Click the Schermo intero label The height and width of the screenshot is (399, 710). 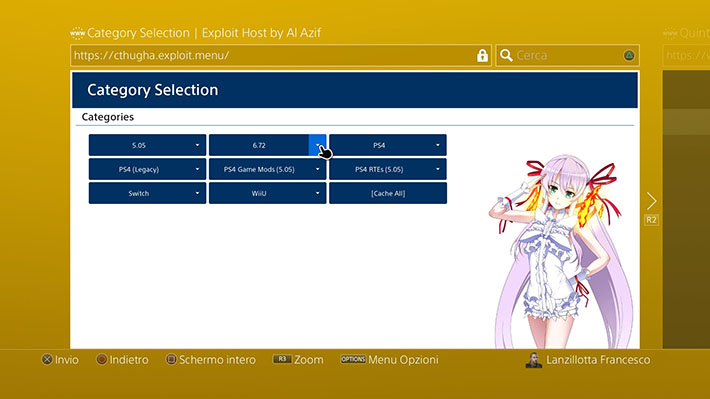pyautogui.click(x=217, y=360)
